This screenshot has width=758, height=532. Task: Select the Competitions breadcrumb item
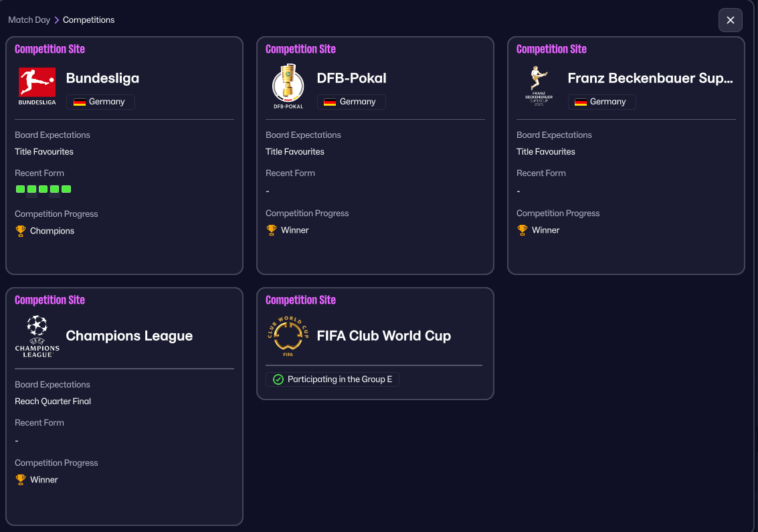[x=88, y=20]
